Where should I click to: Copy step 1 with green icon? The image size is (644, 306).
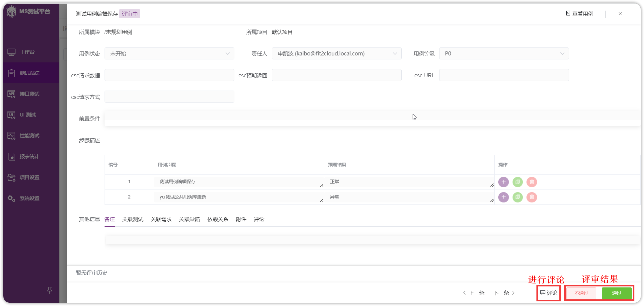click(x=518, y=182)
